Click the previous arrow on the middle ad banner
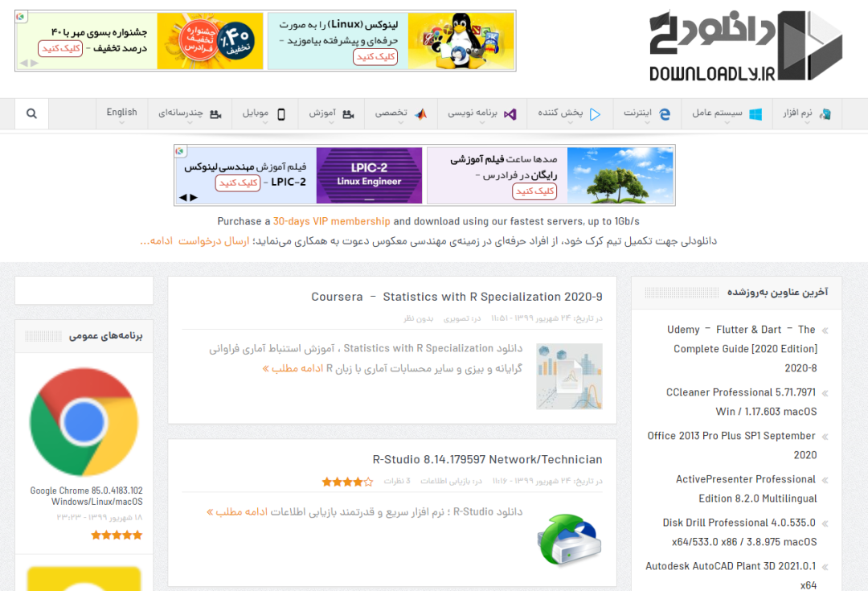The width and height of the screenshot is (868, 591). pyautogui.click(x=182, y=197)
